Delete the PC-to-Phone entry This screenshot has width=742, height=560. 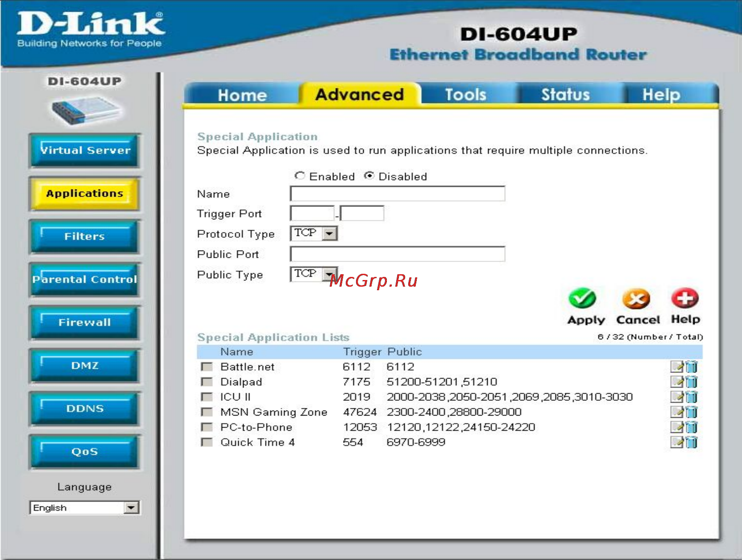point(692,428)
